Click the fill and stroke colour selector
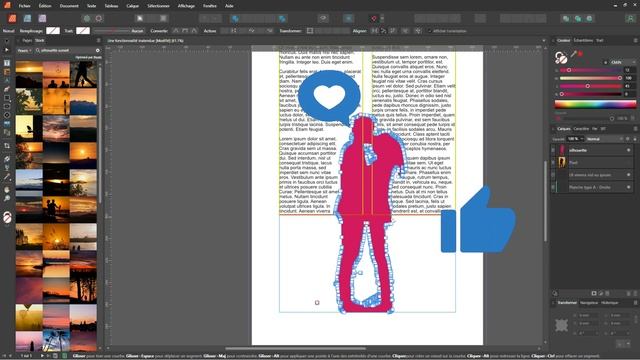This screenshot has width=640, height=360. coord(561,58)
